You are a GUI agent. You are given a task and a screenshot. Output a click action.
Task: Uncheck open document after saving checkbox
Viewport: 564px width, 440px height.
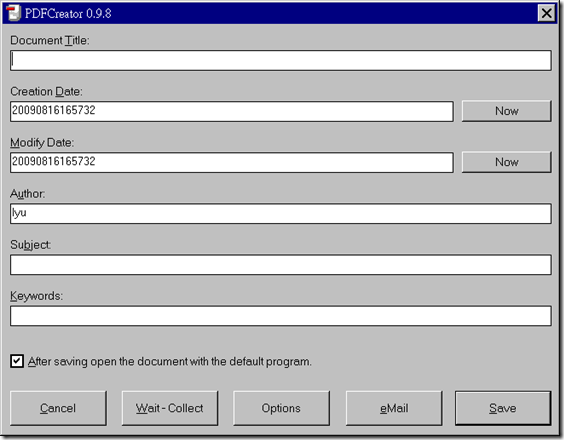tap(17, 361)
